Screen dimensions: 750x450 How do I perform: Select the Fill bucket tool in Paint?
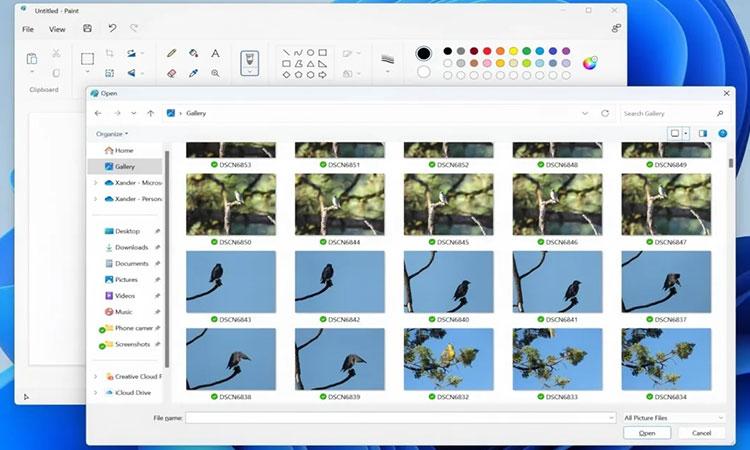tap(193, 53)
